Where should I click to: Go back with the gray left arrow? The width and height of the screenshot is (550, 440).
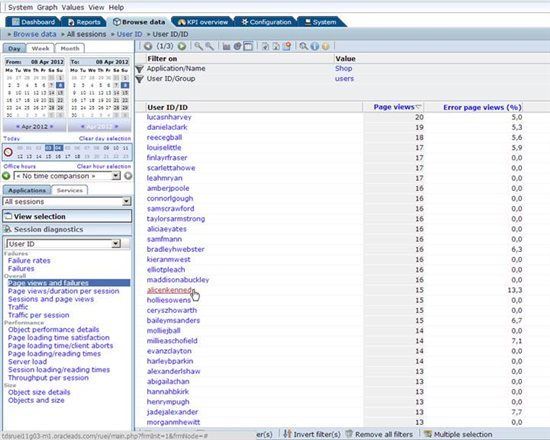click(x=148, y=46)
